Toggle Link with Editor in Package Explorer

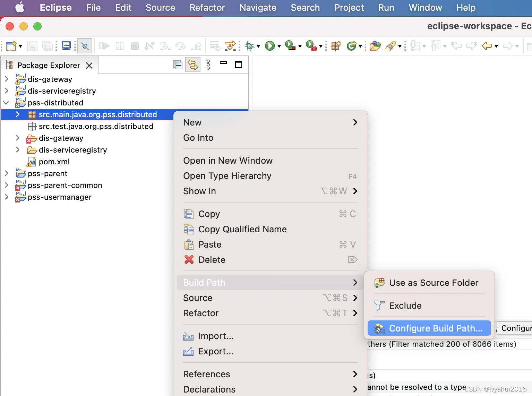tap(193, 65)
